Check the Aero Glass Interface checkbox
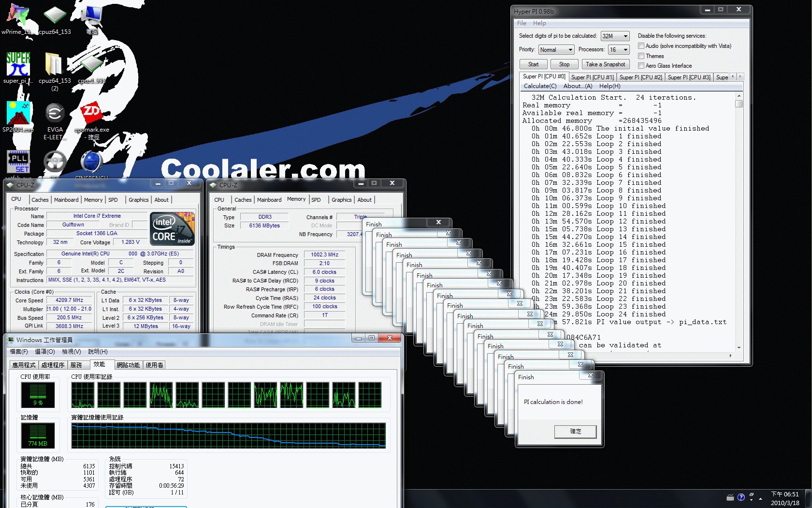 click(x=641, y=66)
